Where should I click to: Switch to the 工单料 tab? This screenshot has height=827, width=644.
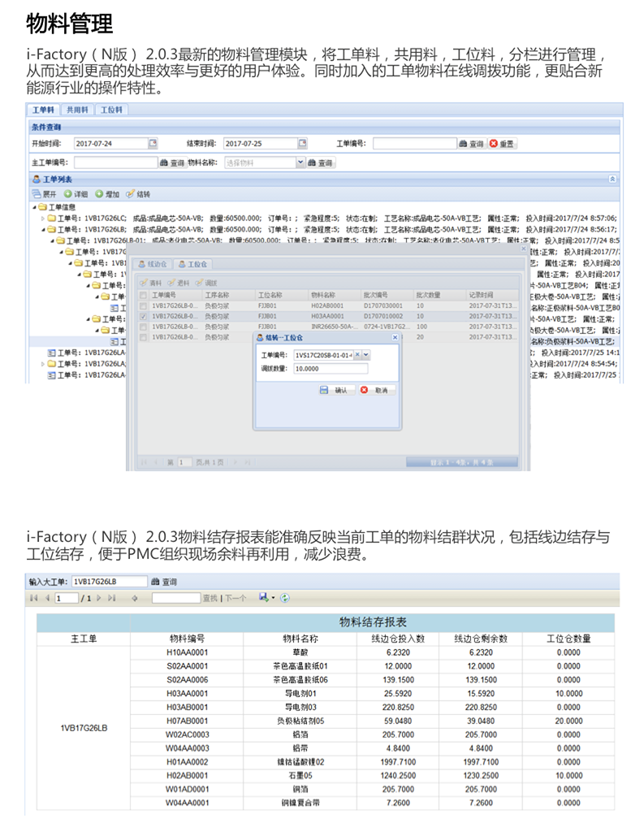click(x=43, y=110)
